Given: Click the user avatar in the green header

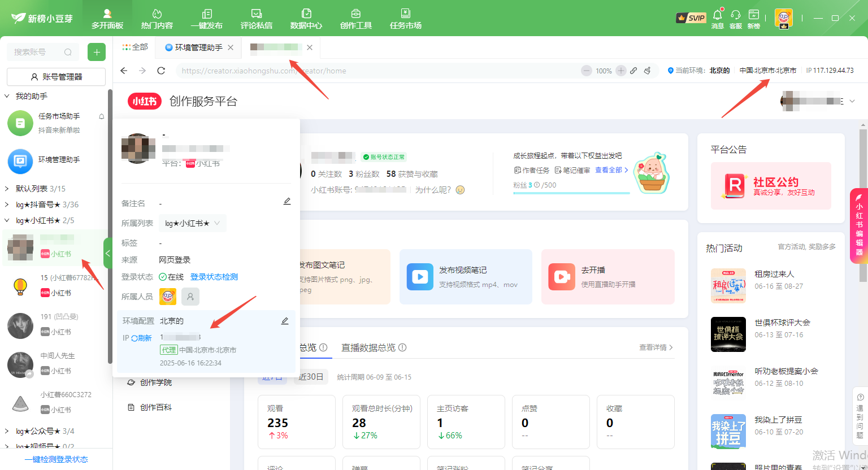Looking at the screenshot, I should [784, 18].
